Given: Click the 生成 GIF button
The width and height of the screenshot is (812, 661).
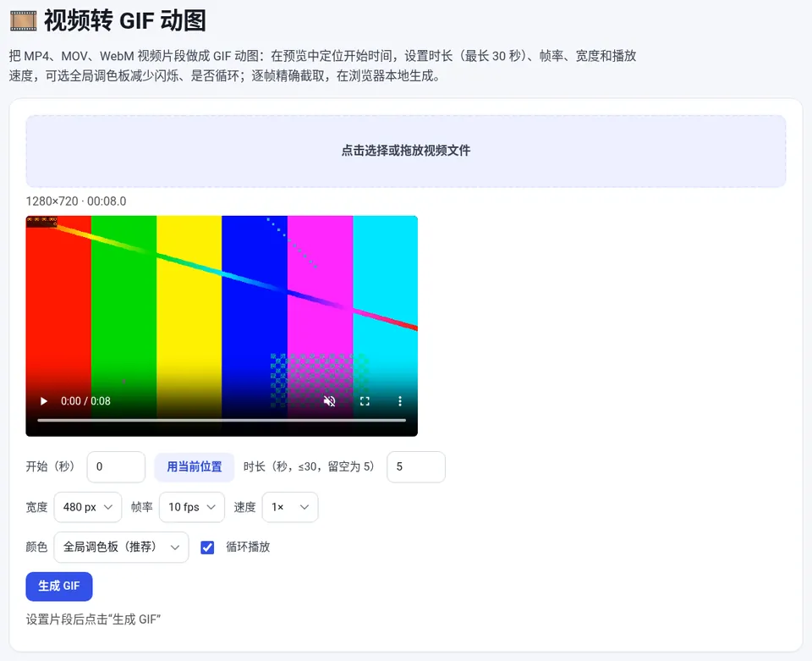Looking at the screenshot, I should [x=59, y=587].
